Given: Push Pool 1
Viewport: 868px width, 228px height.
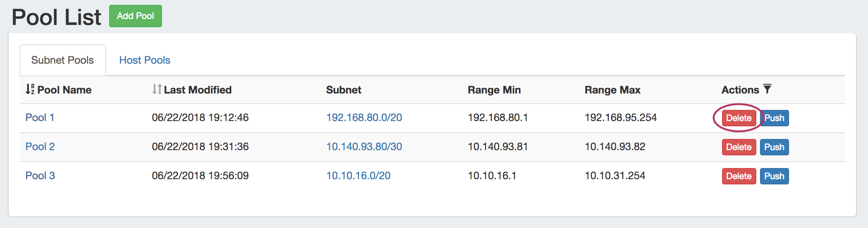Looking at the screenshot, I should tap(775, 118).
